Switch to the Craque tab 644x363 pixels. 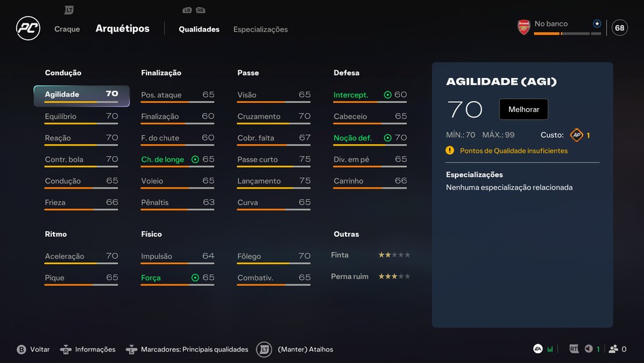tap(67, 29)
